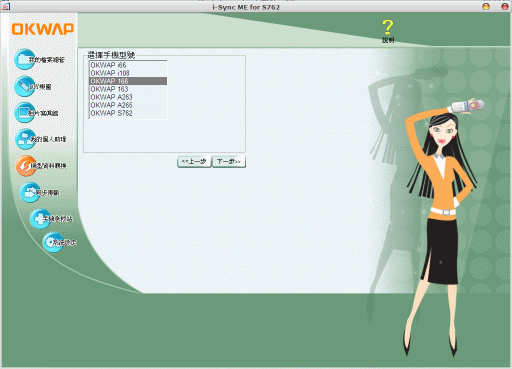Open the system settings gear icon
Image resolution: width=512 pixels, height=369 pixels.
click(x=53, y=242)
